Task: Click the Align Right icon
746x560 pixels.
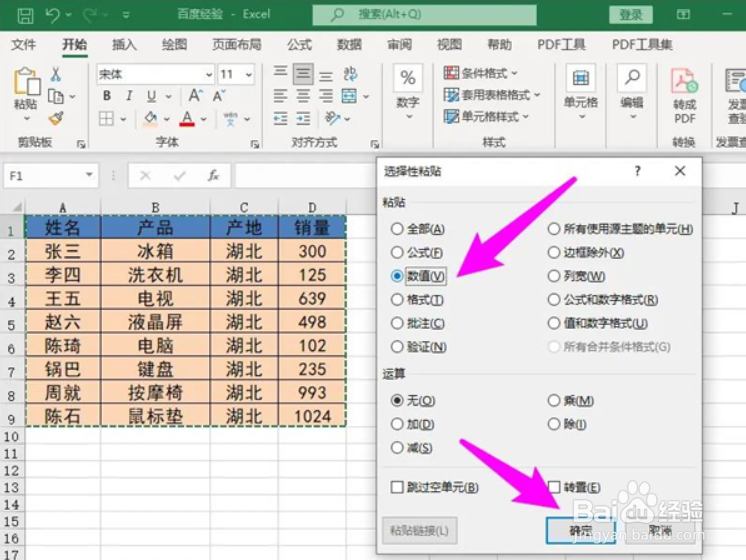Action: click(x=326, y=97)
